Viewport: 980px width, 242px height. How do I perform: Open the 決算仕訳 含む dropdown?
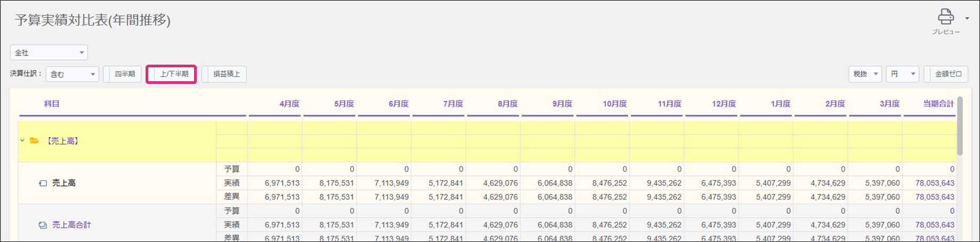[72, 74]
